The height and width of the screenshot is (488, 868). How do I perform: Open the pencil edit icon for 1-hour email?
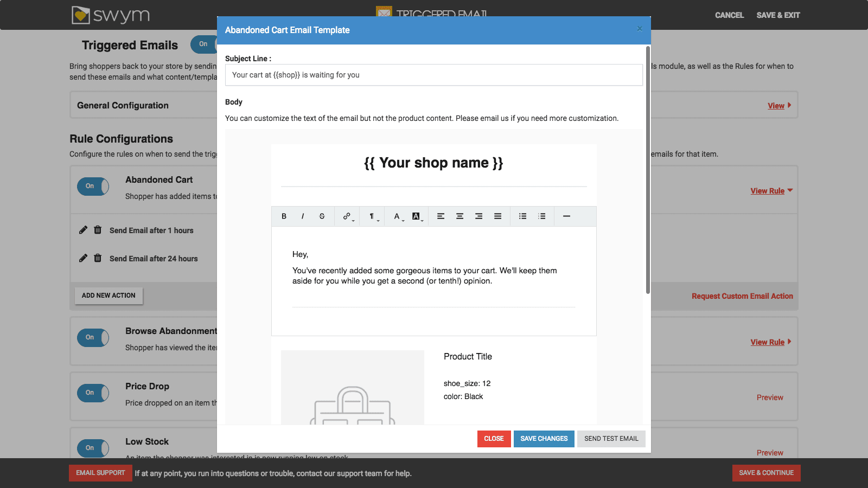(x=83, y=230)
